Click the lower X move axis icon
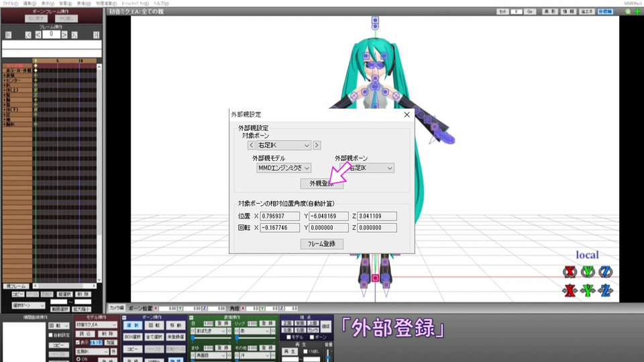The image size is (644, 362). pyautogui.click(x=570, y=290)
